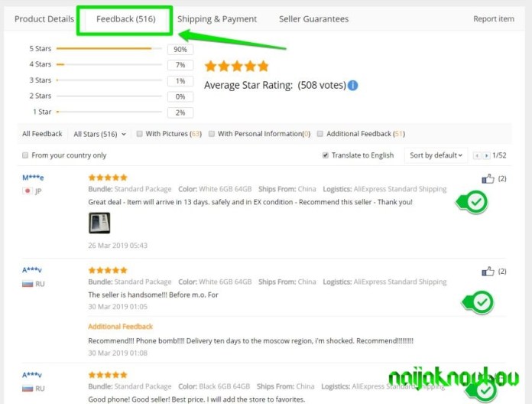The image size is (532, 404).
Task: Uncheck Translate to English
Action: [326, 155]
